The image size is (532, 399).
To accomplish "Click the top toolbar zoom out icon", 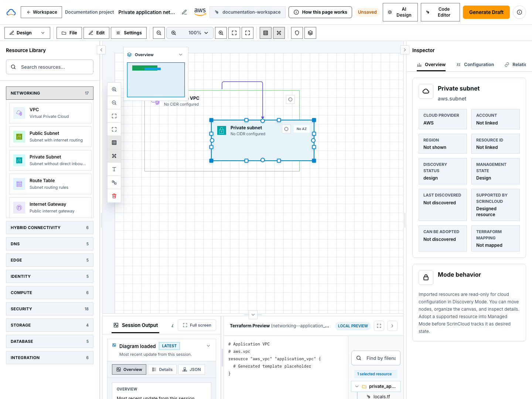I will 159,33.
